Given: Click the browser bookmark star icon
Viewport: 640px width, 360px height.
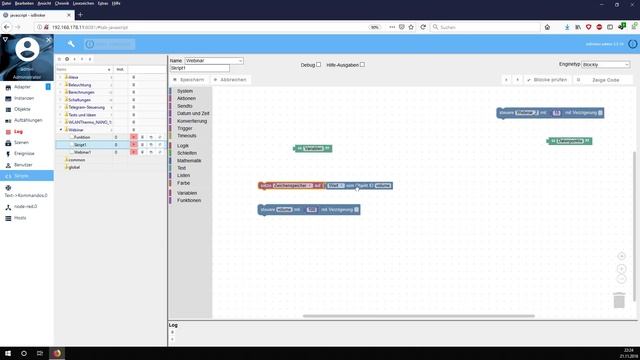Looking at the screenshot, I should click(x=411, y=27).
